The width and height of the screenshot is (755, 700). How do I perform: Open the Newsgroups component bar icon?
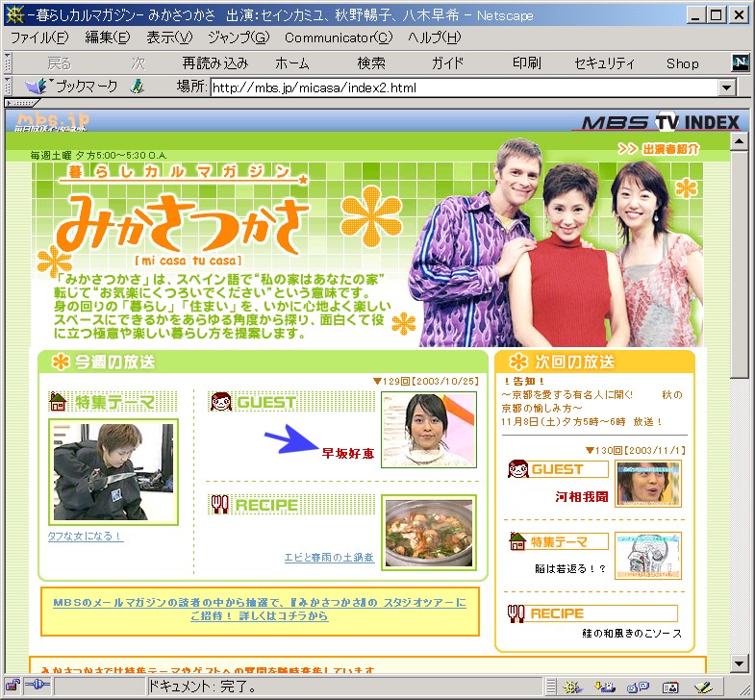638,687
